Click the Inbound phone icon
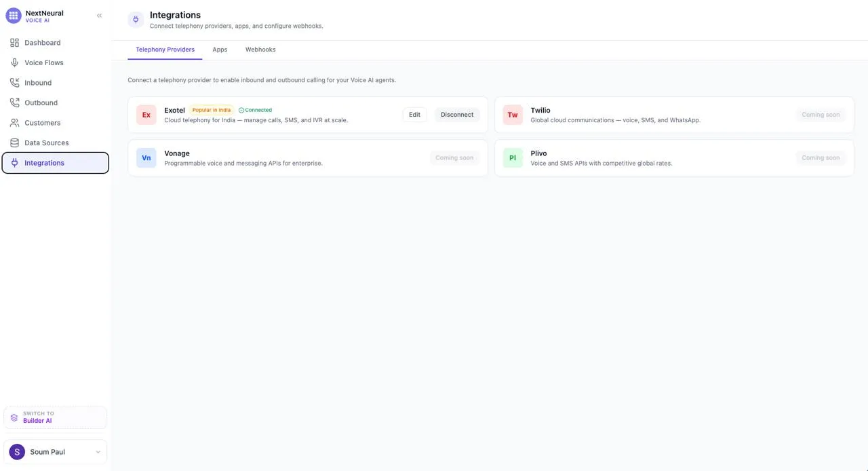 [x=14, y=83]
